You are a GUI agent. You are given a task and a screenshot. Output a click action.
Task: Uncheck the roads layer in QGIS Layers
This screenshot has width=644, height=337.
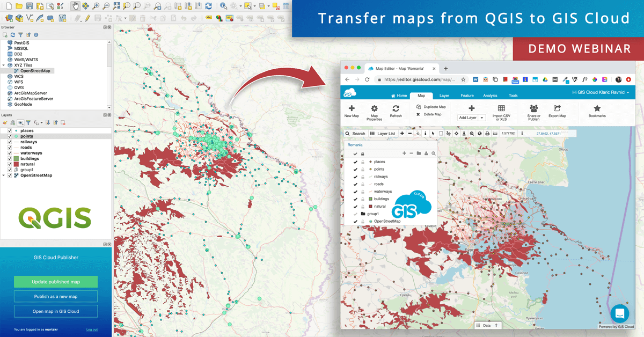pyautogui.click(x=10, y=148)
